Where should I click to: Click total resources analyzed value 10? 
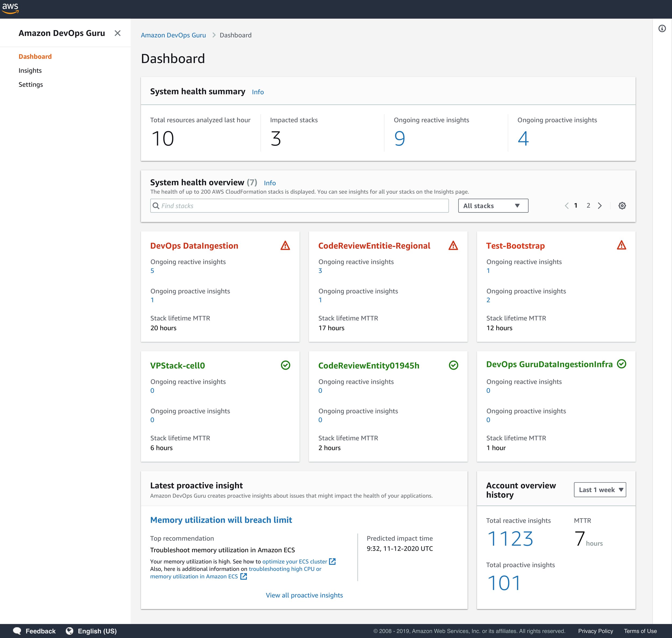pos(163,139)
